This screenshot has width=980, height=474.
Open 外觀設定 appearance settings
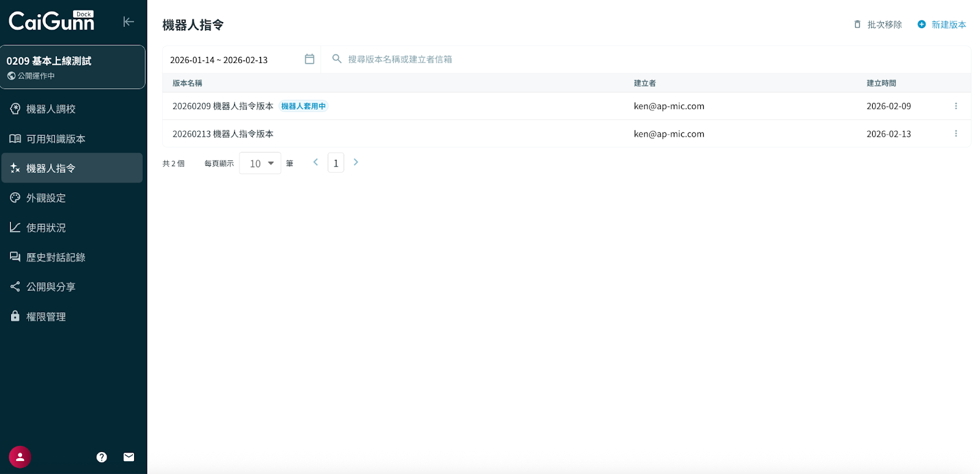coord(46,198)
